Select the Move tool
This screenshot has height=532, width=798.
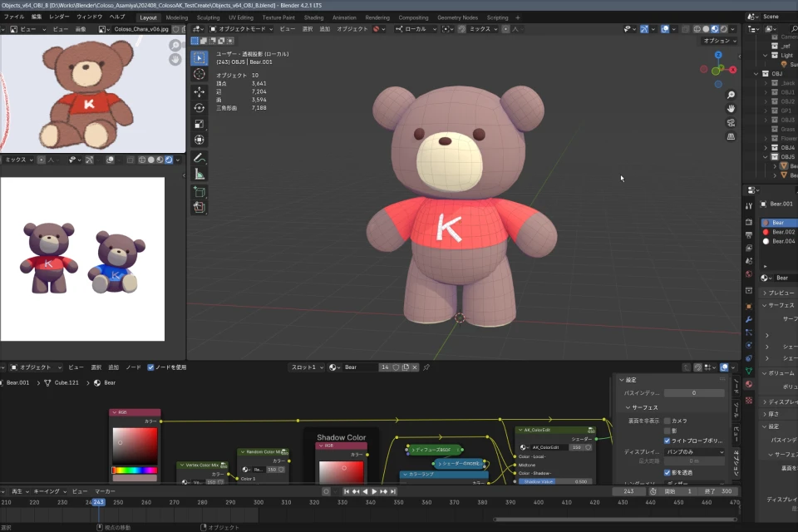[x=199, y=91]
